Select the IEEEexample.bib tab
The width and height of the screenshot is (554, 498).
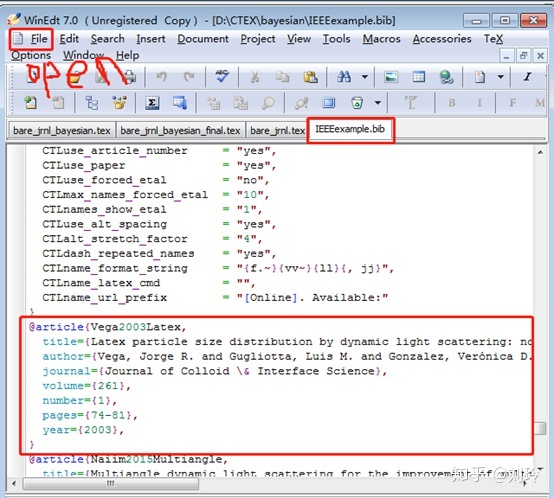coord(350,129)
